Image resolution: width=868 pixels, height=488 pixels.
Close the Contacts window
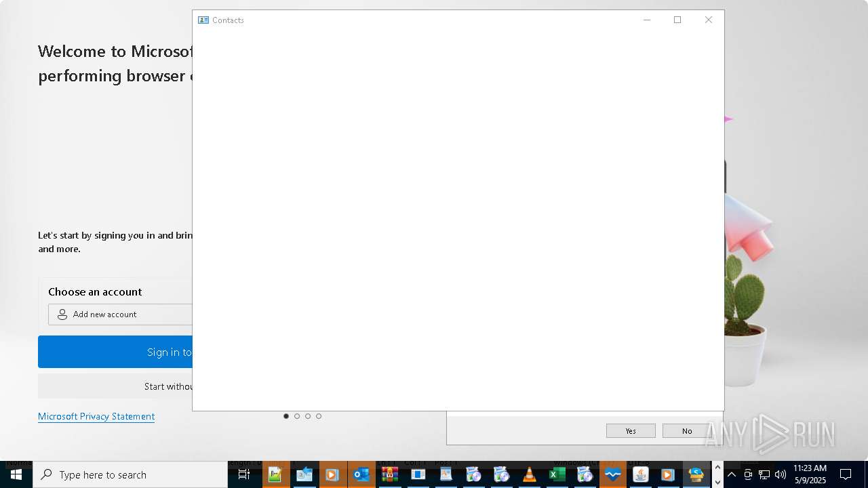pos(709,20)
